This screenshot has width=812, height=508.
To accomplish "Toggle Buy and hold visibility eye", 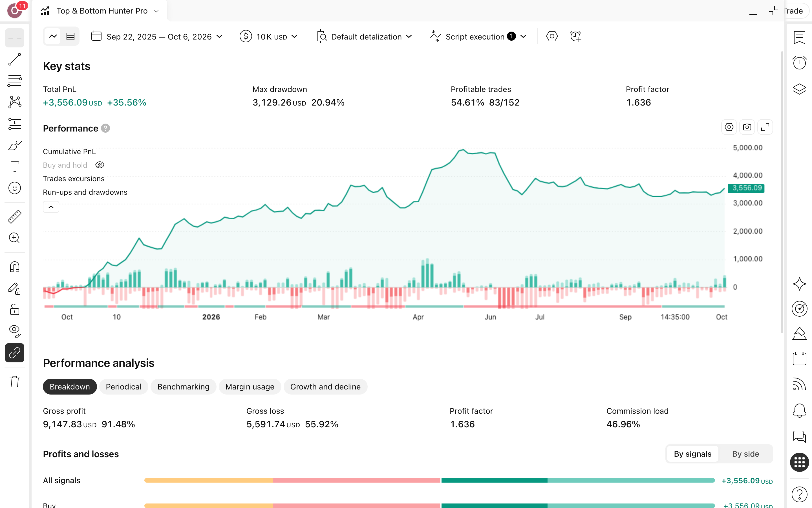I will (100, 165).
